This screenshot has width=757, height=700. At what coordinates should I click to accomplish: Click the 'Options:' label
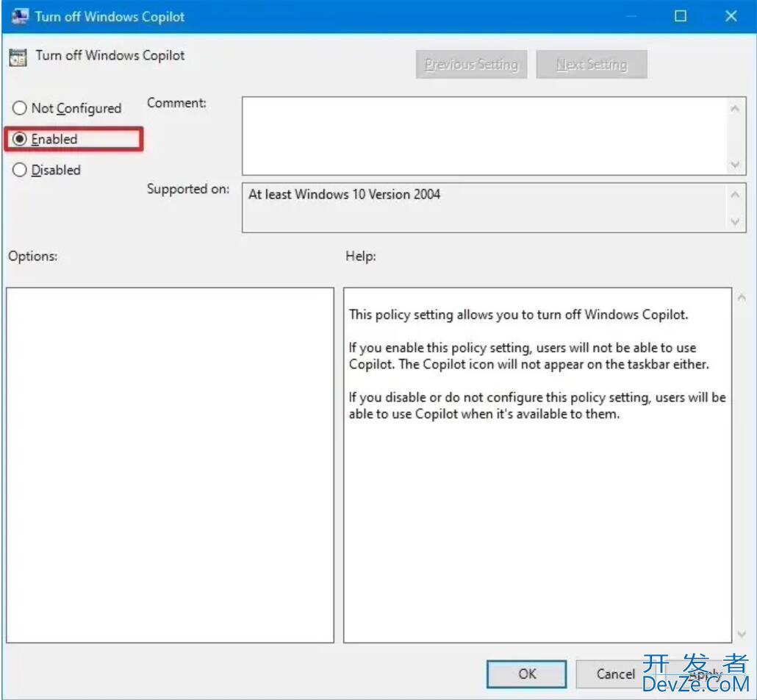click(33, 256)
